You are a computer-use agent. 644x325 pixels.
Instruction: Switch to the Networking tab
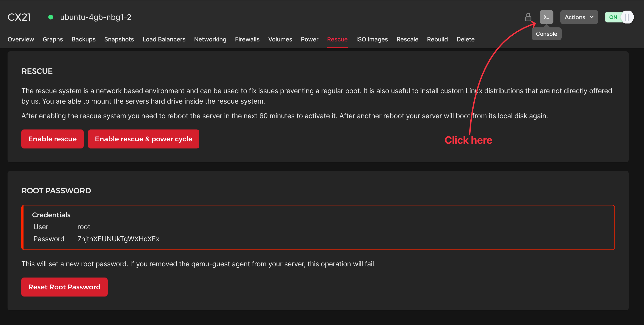click(x=210, y=39)
